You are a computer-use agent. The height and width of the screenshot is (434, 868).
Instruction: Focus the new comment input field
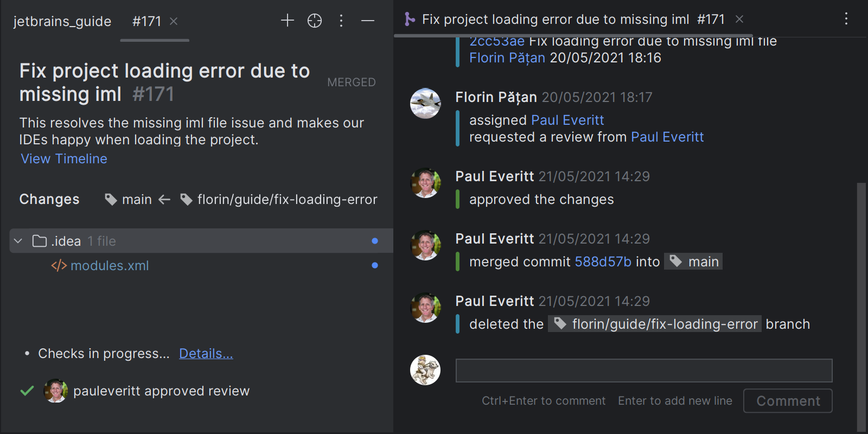[644, 371]
